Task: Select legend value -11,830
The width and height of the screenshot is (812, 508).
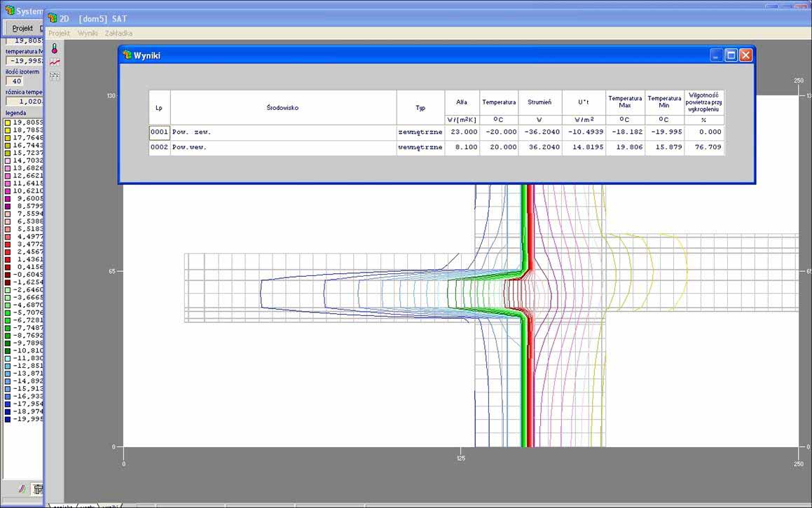Action: tap(28, 358)
